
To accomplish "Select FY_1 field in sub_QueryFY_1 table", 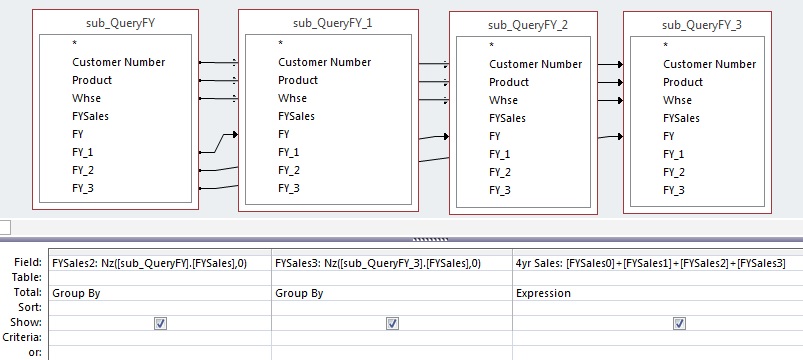I will 288,152.
